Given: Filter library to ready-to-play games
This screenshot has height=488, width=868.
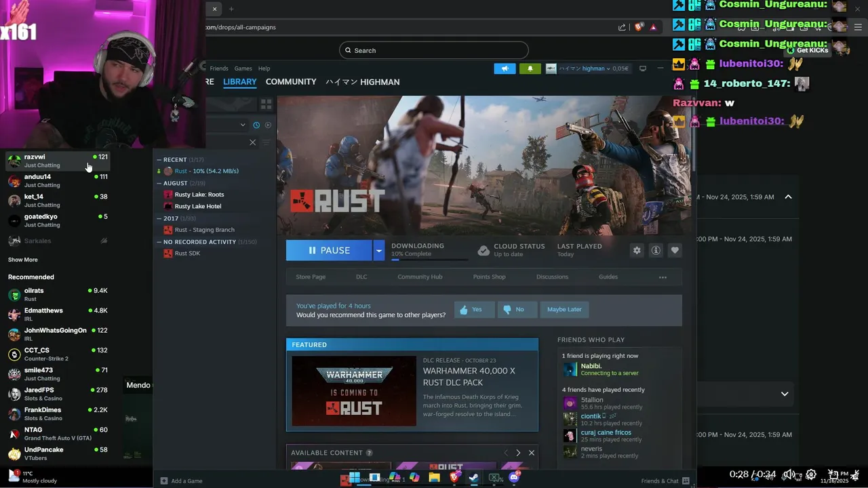Looking at the screenshot, I should click(x=268, y=125).
